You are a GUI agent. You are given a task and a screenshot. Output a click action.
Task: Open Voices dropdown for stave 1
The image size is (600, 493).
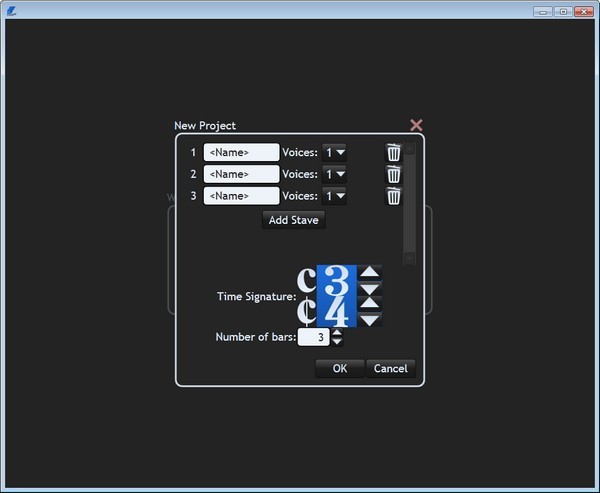(335, 152)
